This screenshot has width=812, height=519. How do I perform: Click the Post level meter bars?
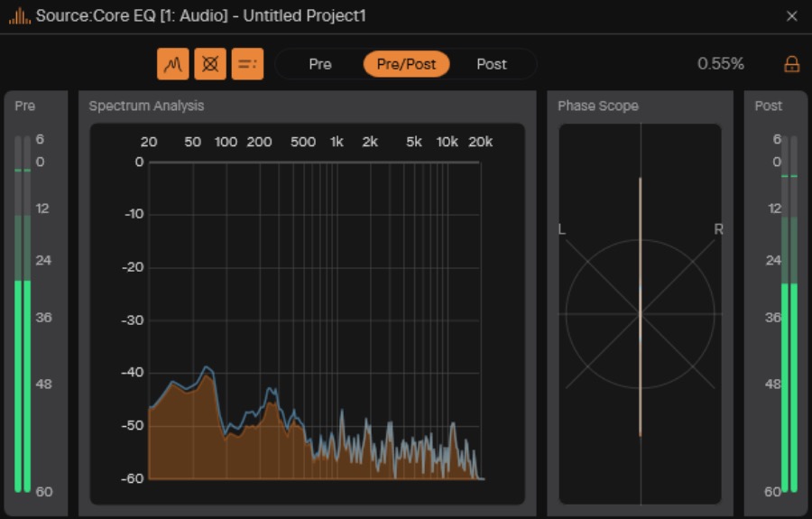click(x=789, y=314)
